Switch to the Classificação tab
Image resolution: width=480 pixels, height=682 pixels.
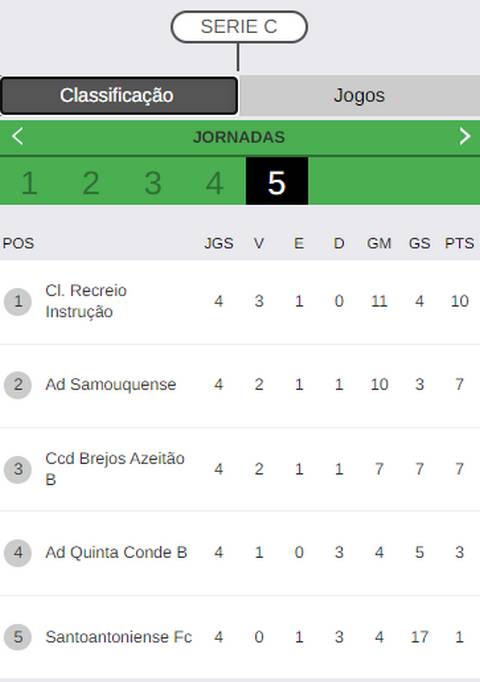[x=119, y=96]
